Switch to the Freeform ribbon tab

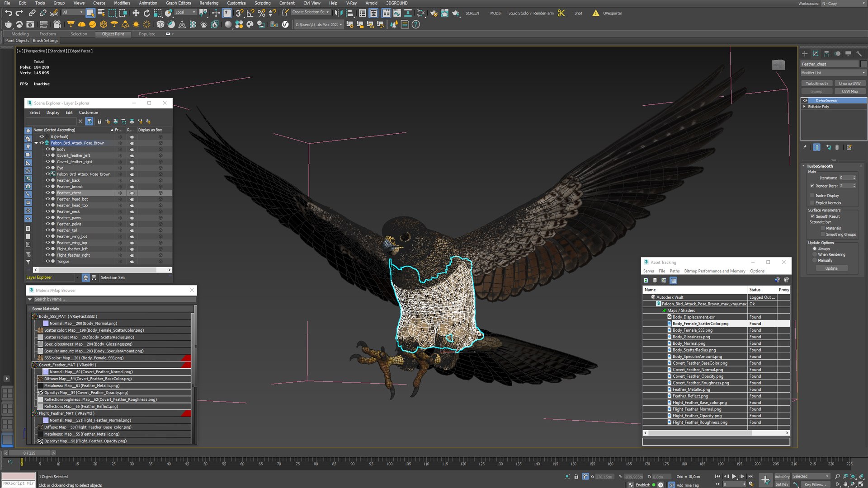coord(47,34)
